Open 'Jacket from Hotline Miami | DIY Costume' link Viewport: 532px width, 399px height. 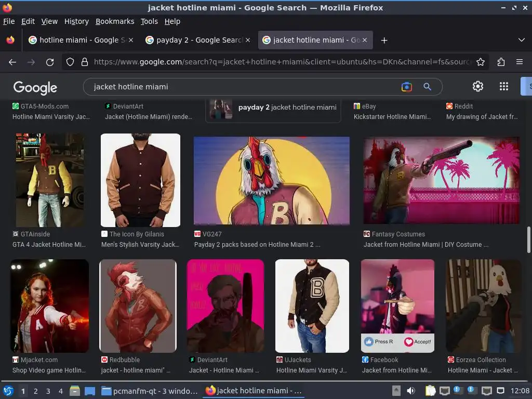coord(426,245)
